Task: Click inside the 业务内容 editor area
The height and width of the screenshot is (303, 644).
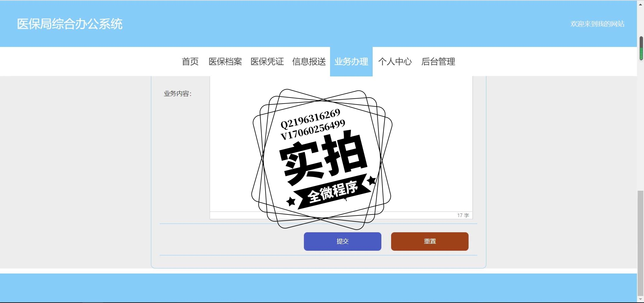Action: [x=341, y=144]
